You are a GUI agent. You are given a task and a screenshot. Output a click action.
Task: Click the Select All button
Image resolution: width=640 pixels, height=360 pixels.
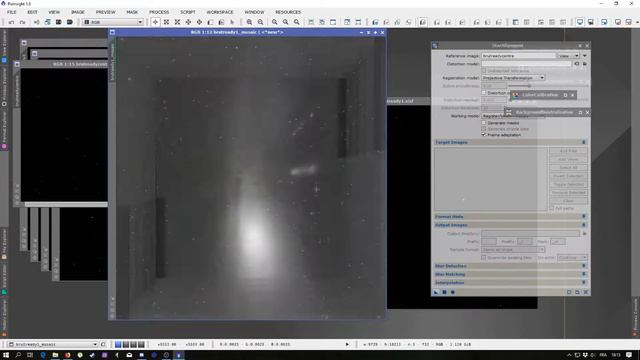(x=569, y=167)
